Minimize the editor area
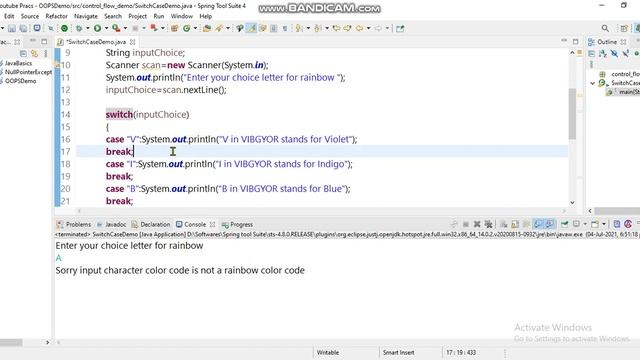The height and width of the screenshot is (360, 640). pyautogui.click(x=564, y=41)
